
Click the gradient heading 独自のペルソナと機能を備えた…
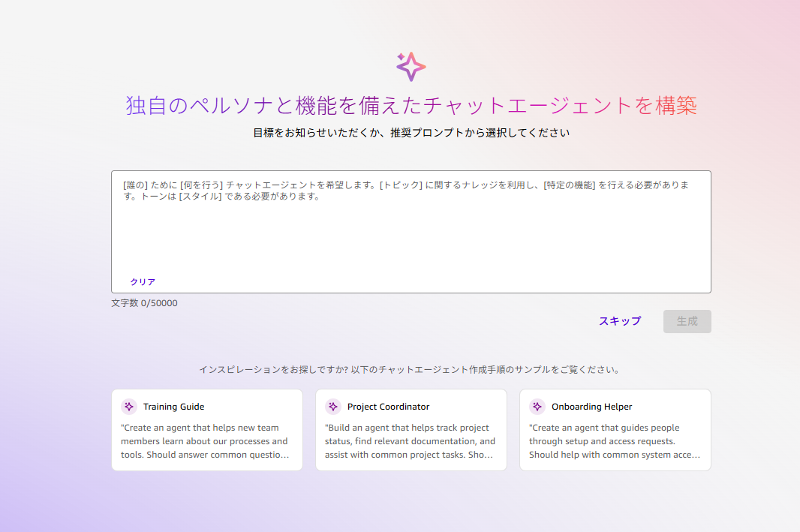click(x=411, y=106)
